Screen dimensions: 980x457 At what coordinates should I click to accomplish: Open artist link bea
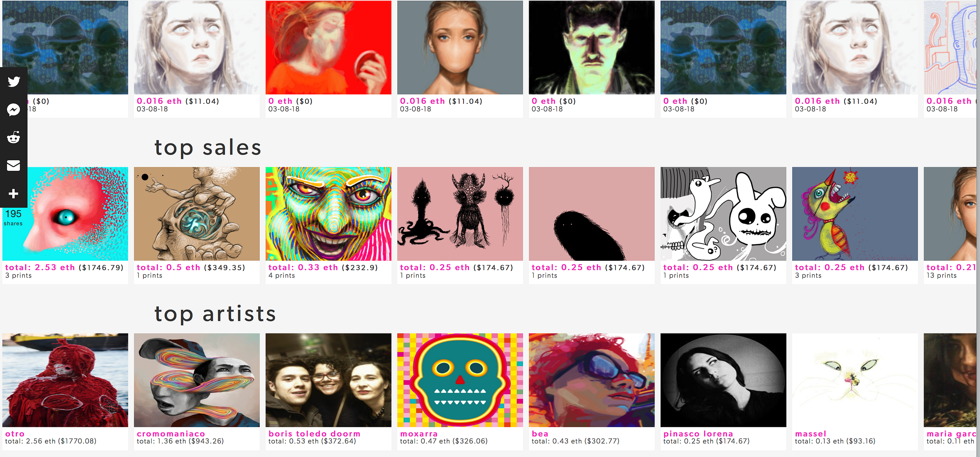point(540,433)
